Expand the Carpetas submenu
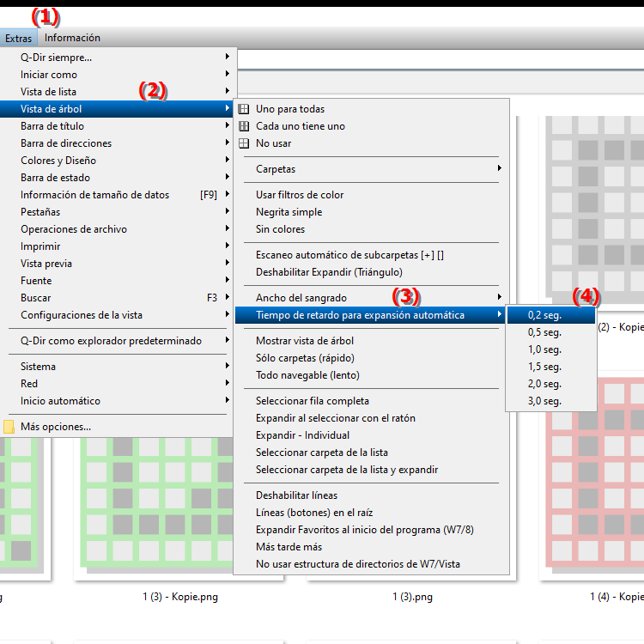Image resolution: width=644 pixels, height=644 pixels. pos(371,169)
